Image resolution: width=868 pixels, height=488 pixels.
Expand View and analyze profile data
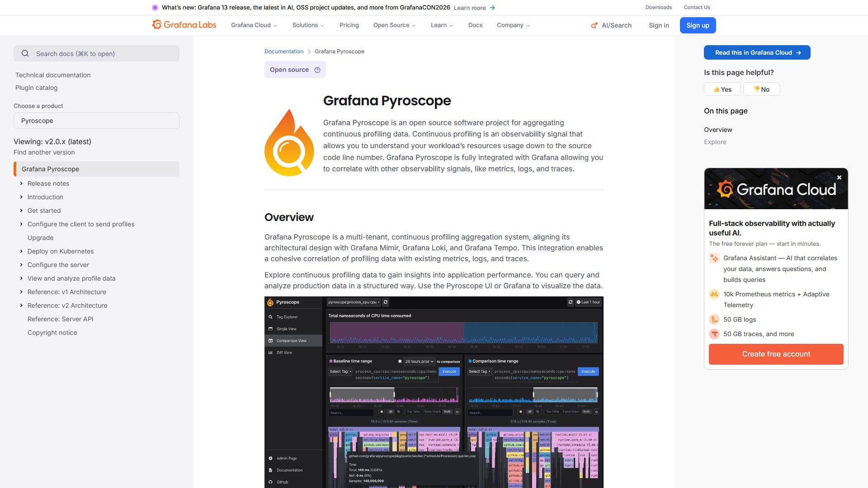[21, 278]
